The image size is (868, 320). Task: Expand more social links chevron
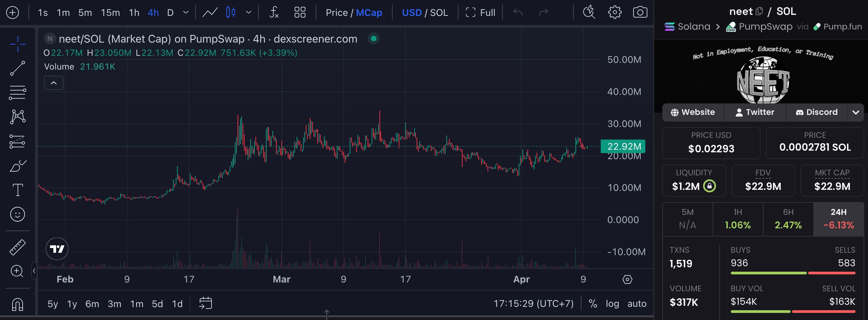tap(855, 112)
